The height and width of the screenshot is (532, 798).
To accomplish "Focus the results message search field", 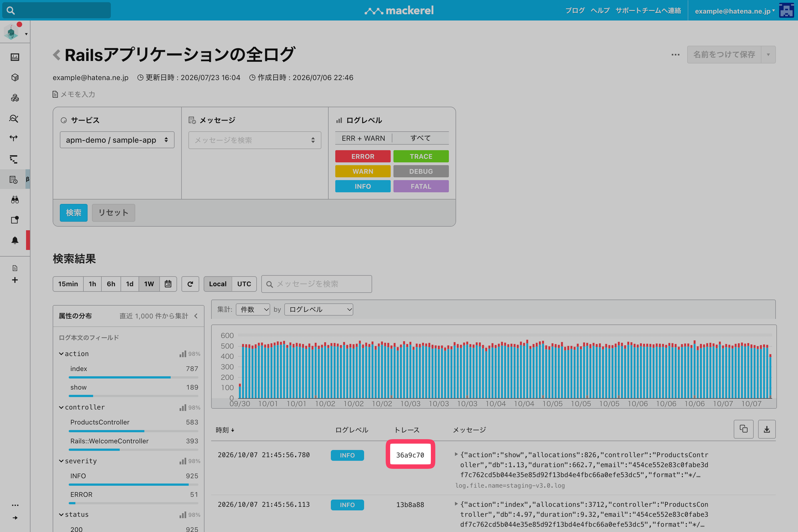I will click(316, 284).
